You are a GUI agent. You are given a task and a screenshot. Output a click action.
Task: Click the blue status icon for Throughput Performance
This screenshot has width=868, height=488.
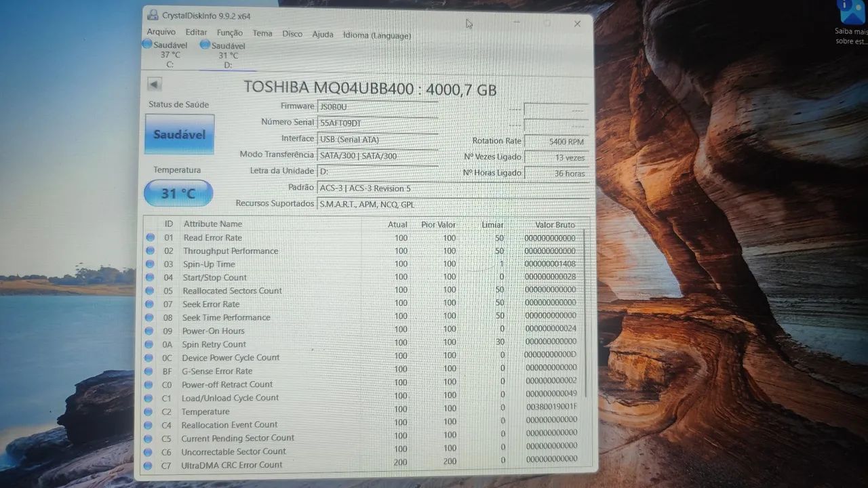pyautogui.click(x=150, y=251)
